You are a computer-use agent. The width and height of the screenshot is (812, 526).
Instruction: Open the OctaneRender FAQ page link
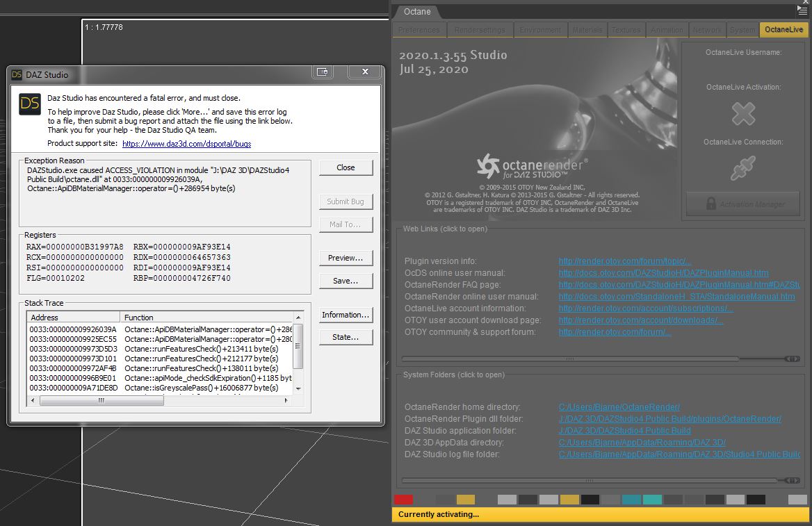point(679,285)
